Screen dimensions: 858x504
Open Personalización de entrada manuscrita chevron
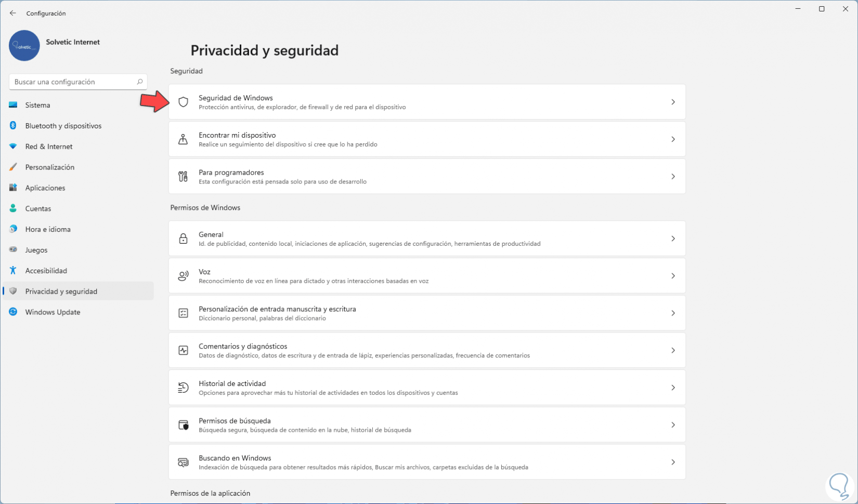(673, 313)
